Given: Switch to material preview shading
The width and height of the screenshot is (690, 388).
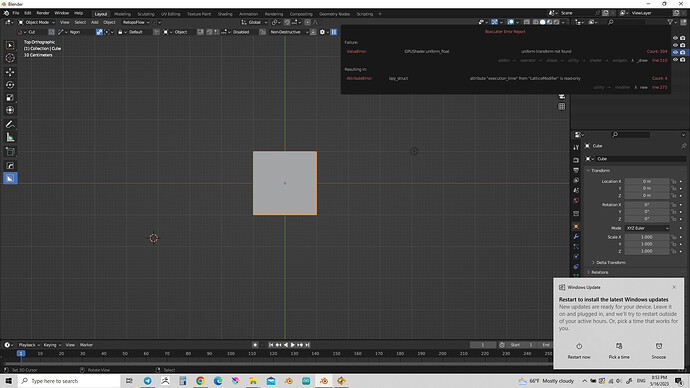Looking at the screenshot, I should pos(550,22).
